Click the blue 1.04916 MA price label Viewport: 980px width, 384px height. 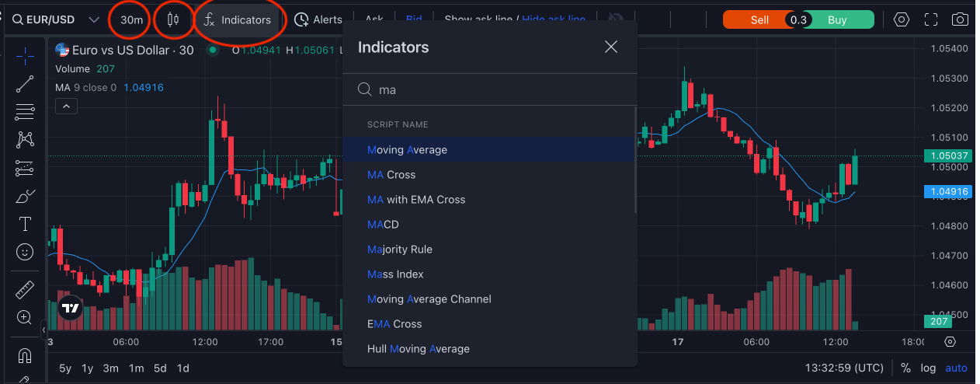coord(948,191)
